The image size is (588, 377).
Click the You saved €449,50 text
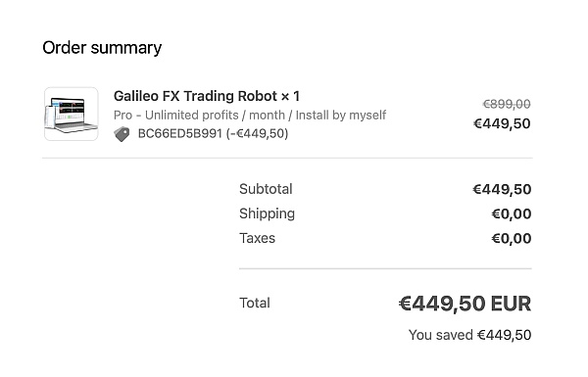click(x=469, y=335)
